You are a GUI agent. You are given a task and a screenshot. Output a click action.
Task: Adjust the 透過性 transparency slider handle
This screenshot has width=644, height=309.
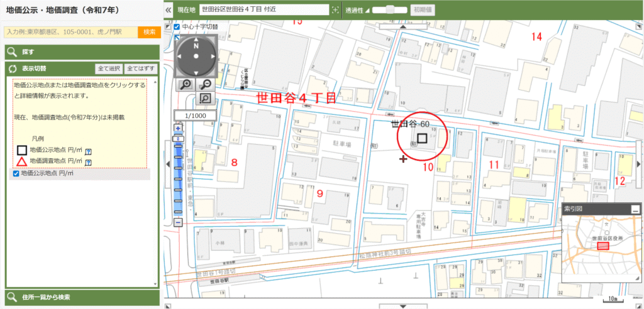(x=391, y=9)
